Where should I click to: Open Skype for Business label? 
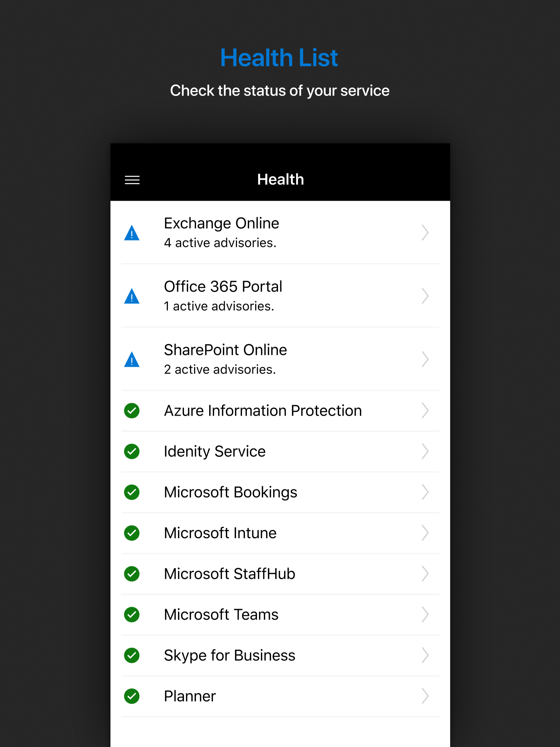click(229, 655)
